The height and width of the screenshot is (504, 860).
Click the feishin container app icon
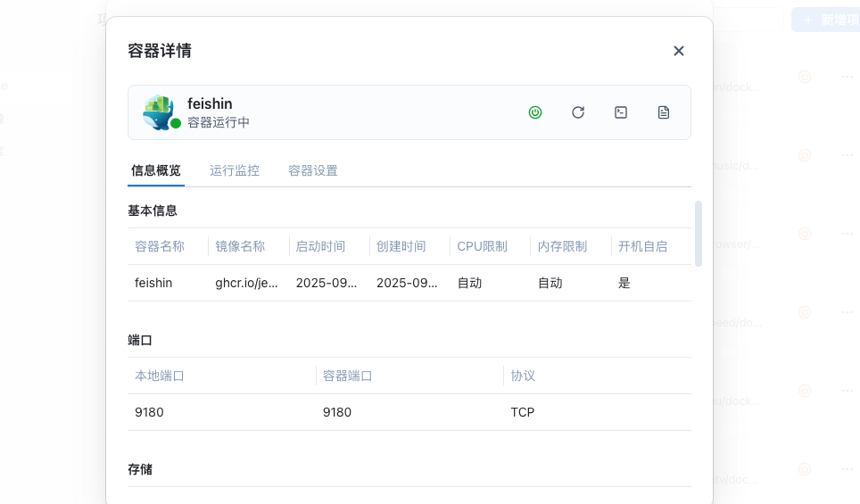[x=159, y=112]
